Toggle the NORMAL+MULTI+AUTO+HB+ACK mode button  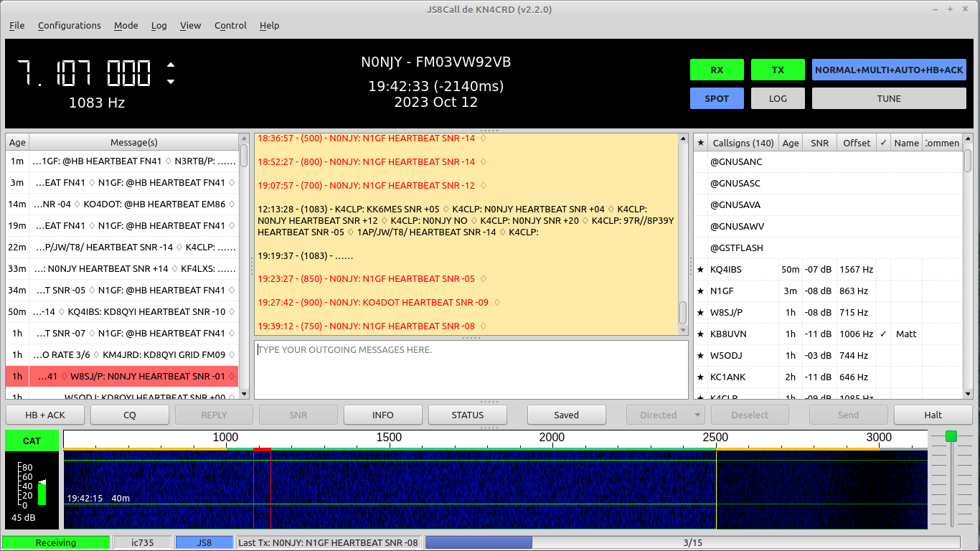point(889,70)
